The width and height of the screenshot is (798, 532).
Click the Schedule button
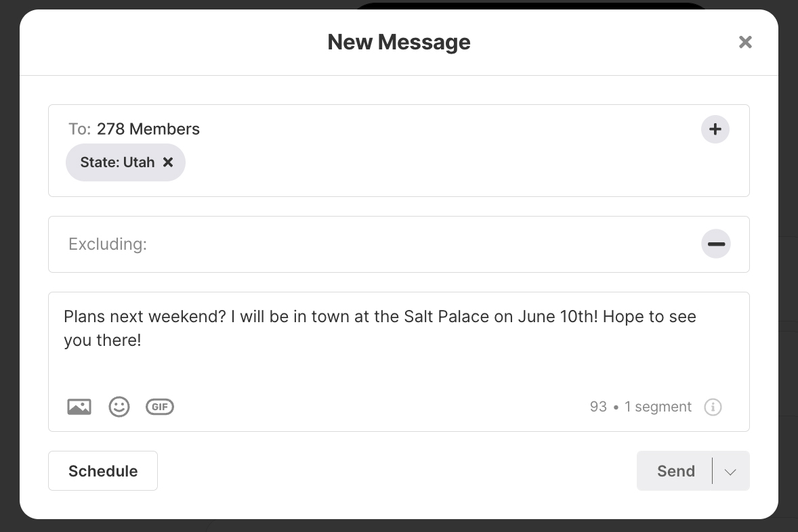(x=103, y=471)
